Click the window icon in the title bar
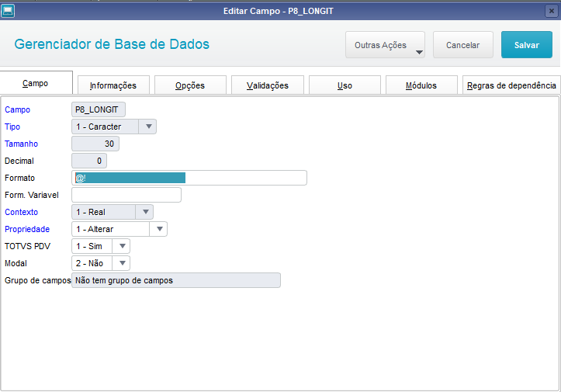This screenshot has width=561, height=392. pyautogui.click(x=8, y=11)
